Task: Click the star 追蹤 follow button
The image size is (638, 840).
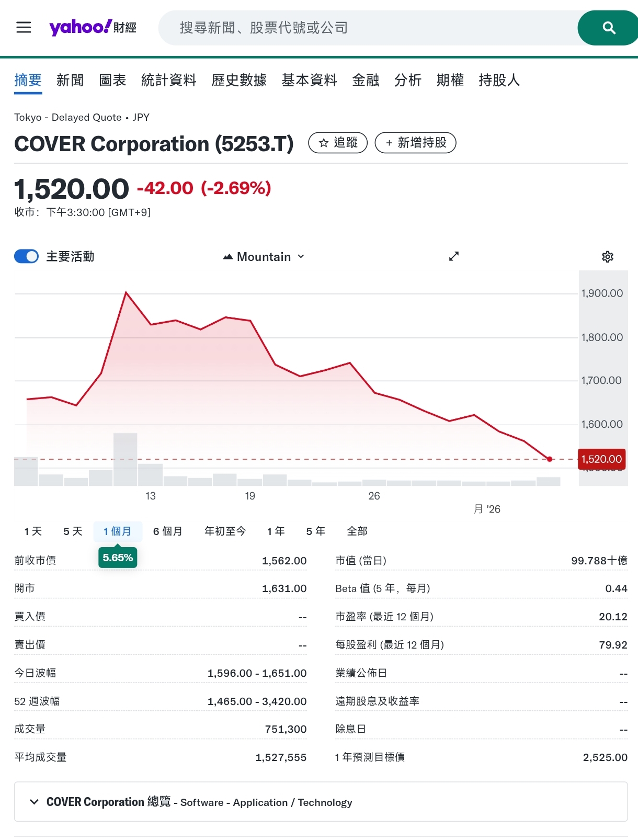Action: click(x=338, y=143)
